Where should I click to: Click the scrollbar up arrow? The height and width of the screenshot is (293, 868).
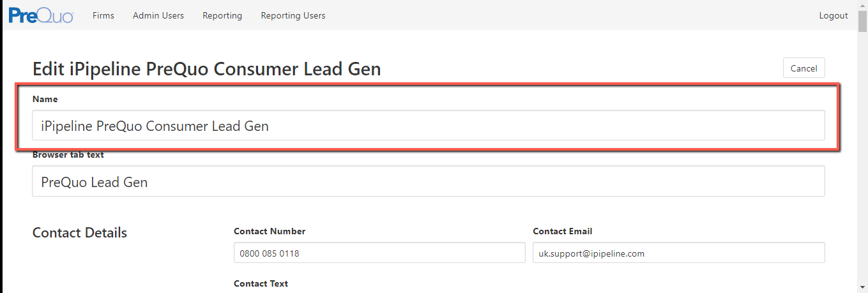click(x=862, y=5)
